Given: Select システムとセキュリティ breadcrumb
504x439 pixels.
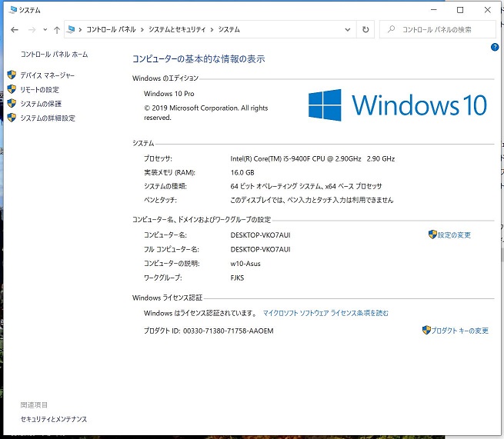Looking at the screenshot, I should [177, 29].
